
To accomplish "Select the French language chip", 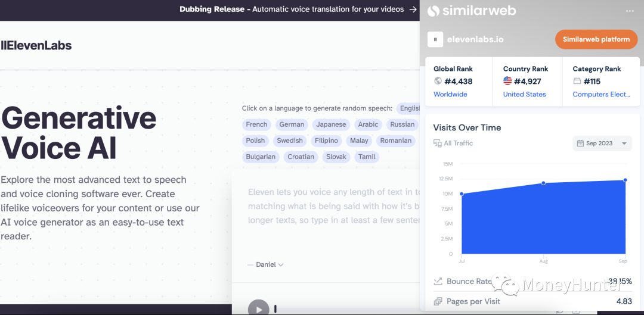I will click(256, 124).
